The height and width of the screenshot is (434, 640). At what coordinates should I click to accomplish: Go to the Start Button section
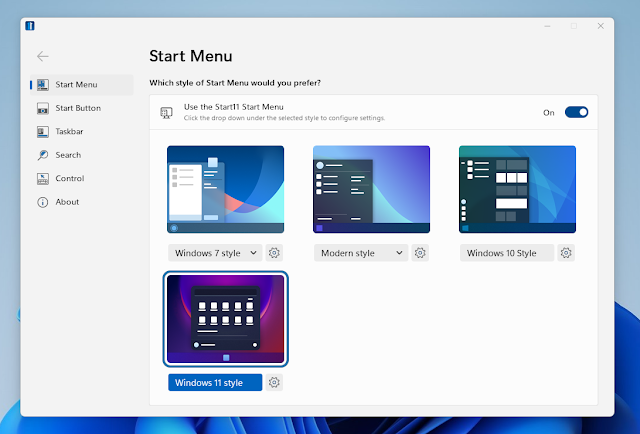tap(82, 108)
